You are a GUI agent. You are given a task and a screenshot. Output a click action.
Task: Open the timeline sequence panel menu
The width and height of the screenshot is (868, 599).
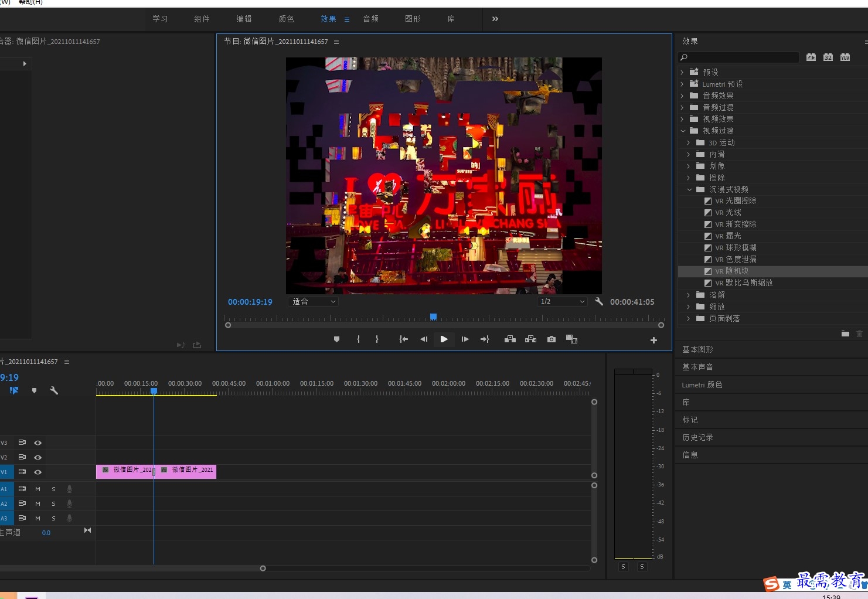(67, 362)
